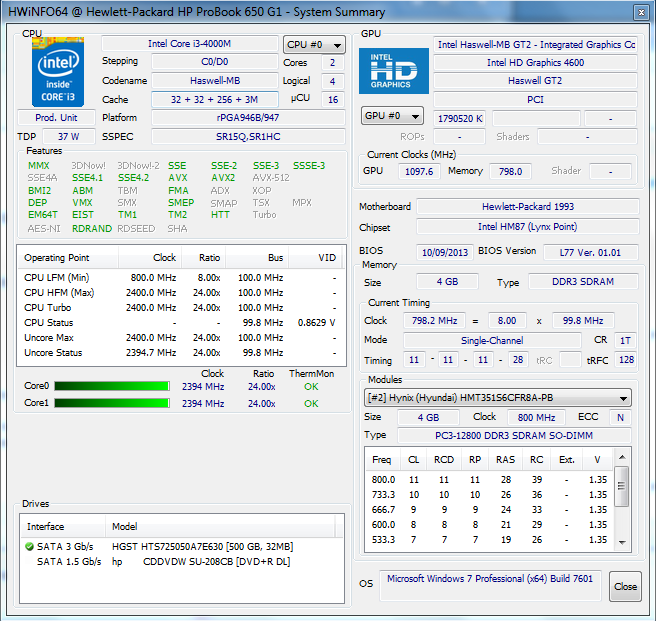
Task: Click the green status icon beside SATA 3 Gb/s
Action: coord(29,547)
